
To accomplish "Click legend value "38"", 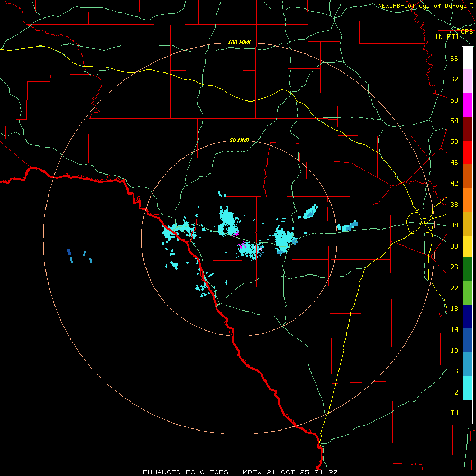I will click(x=454, y=204).
